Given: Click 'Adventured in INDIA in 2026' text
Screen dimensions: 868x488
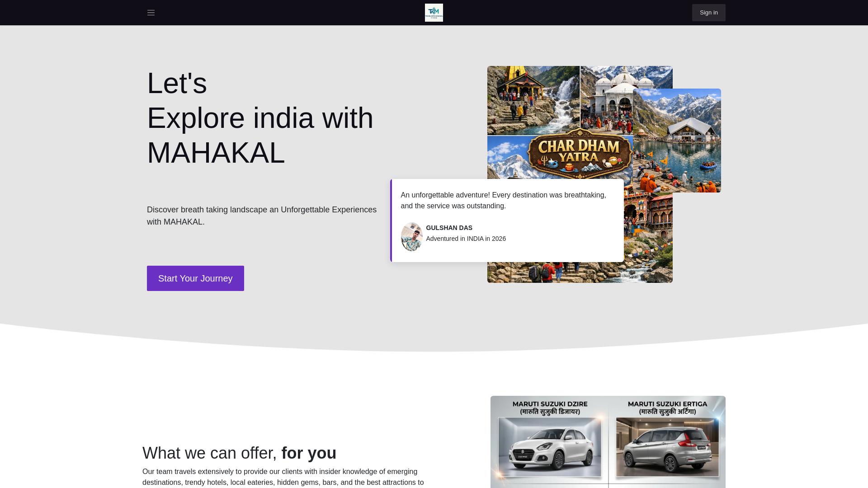Looking at the screenshot, I should click(x=466, y=239).
